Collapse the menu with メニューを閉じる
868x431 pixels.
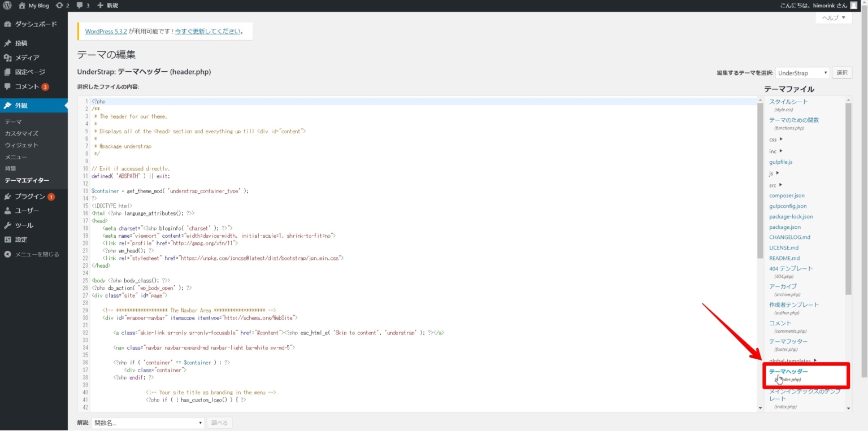click(x=36, y=254)
